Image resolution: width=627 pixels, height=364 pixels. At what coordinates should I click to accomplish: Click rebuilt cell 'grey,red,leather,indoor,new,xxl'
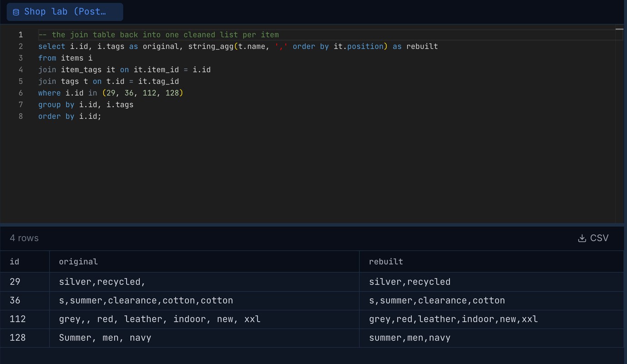[x=492, y=319]
